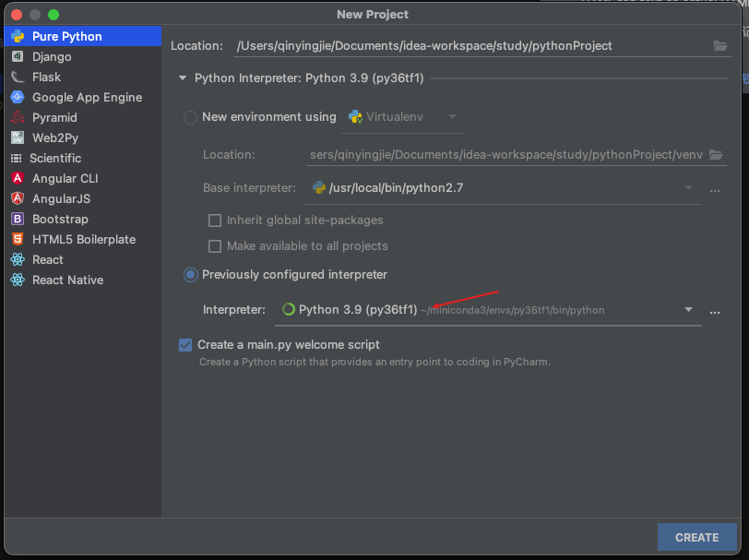Screen dimensions: 749x560
Task: Enable Inherit global site-packages checkbox
Action: pos(215,220)
